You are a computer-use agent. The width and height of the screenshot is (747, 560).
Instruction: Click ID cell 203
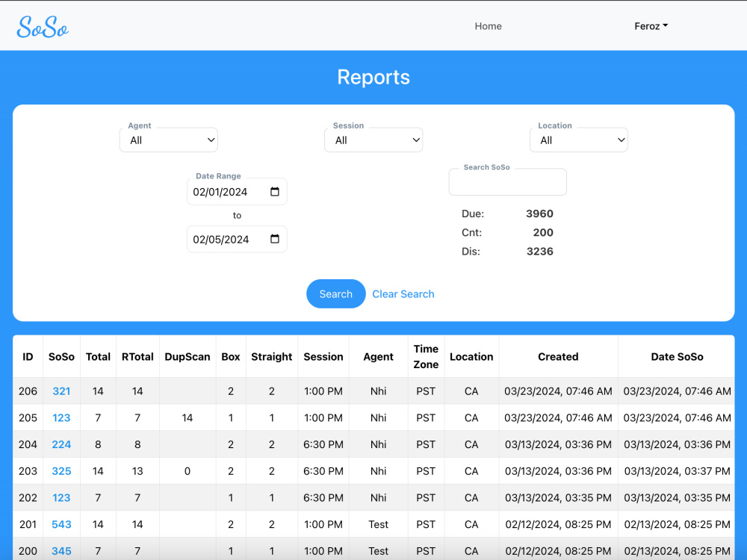28,471
